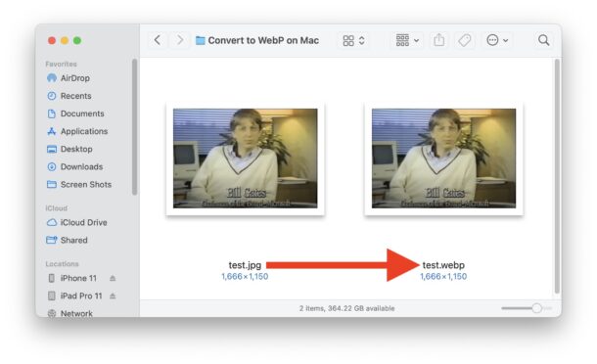Go back with the left chevron
Image resolution: width=597 pixels, height=364 pixels.
pos(158,40)
